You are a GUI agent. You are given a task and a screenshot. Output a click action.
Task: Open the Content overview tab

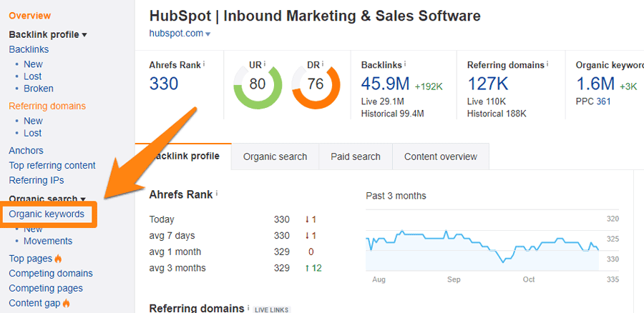coord(440,156)
